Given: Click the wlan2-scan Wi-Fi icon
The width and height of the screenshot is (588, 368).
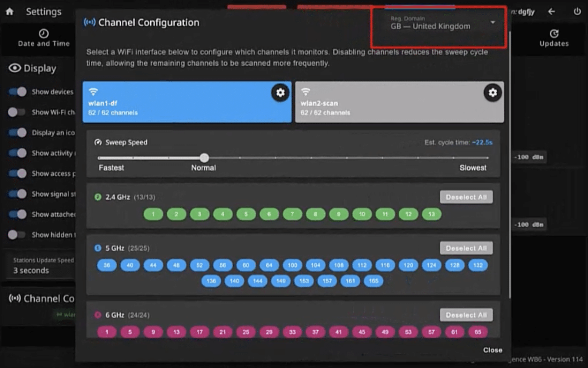Looking at the screenshot, I should pyautogui.click(x=306, y=91).
